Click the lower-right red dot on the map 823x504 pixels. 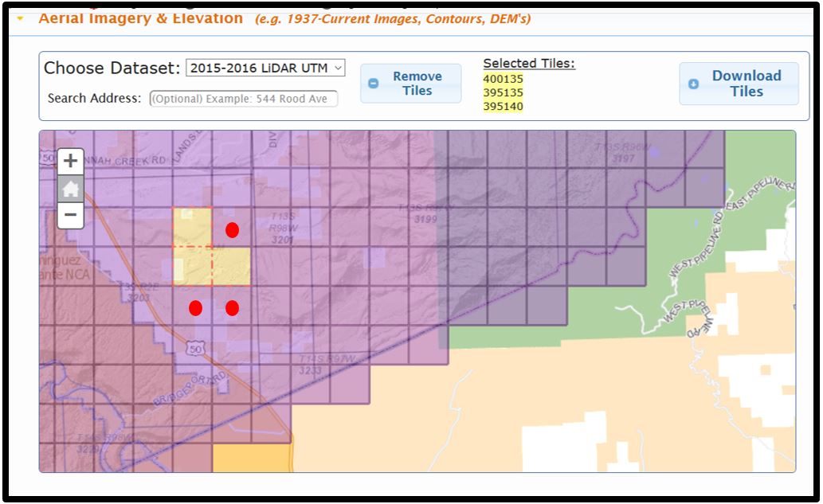tap(232, 307)
